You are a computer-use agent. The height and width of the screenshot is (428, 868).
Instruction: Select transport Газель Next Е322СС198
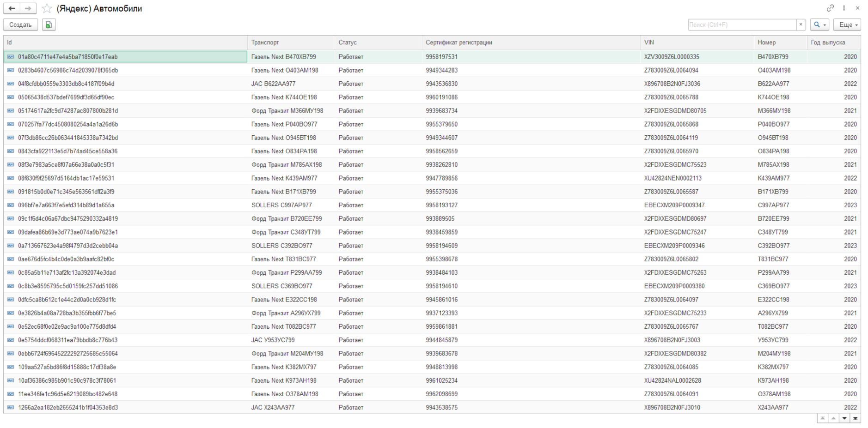284,300
